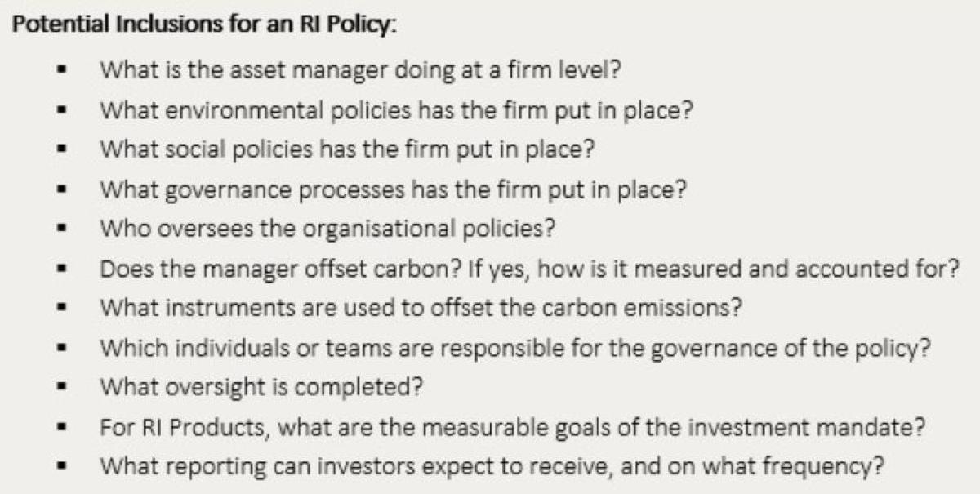
Task: Click the manager offset carbon question
Action: point(529,268)
